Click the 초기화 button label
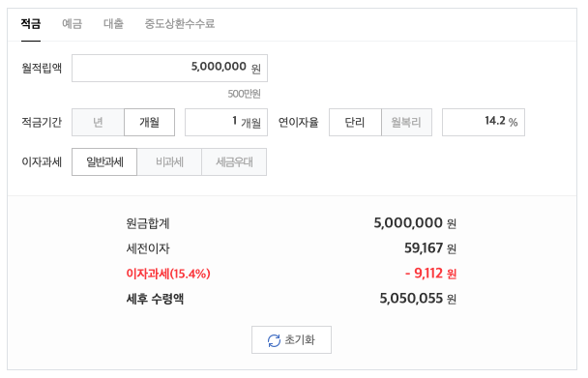Screen dimensions: 588x378 [300, 340]
